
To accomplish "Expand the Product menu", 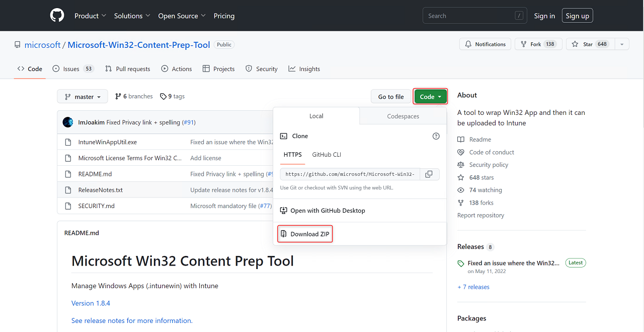I will tap(90, 16).
